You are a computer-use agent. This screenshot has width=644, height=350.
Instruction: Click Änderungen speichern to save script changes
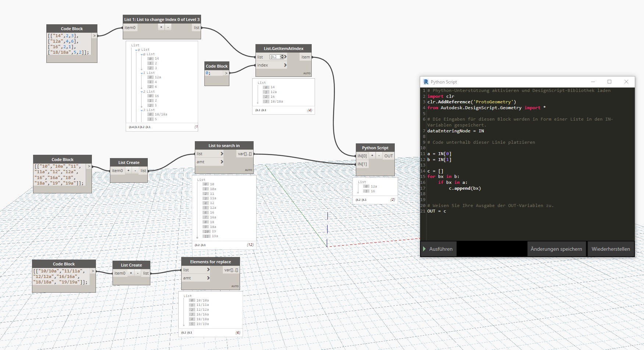coord(556,249)
